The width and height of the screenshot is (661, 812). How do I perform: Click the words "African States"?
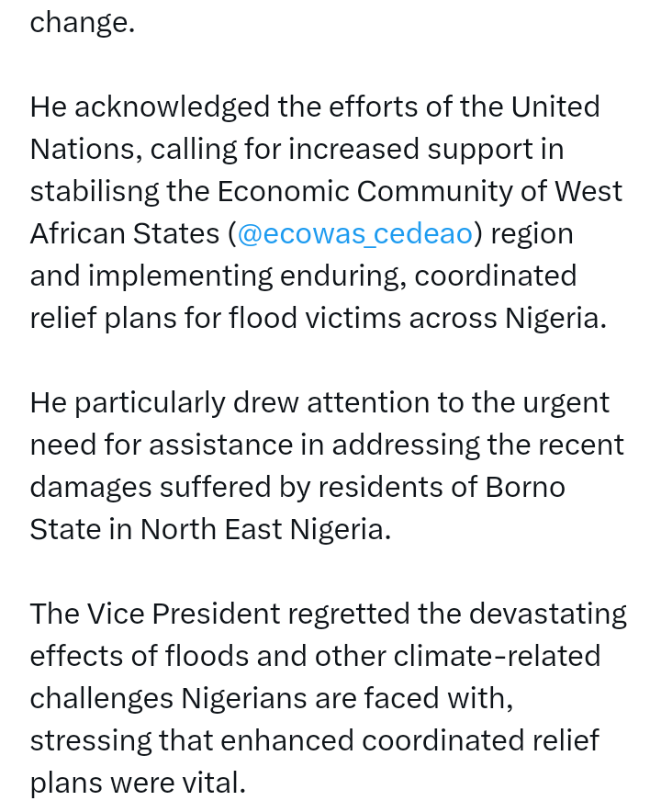pyautogui.click(x=125, y=233)
